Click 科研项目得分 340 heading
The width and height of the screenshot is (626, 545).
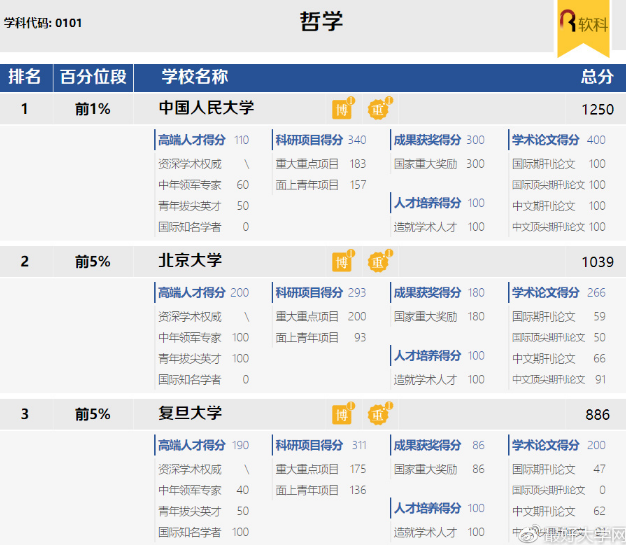click(x=321, y=140)
